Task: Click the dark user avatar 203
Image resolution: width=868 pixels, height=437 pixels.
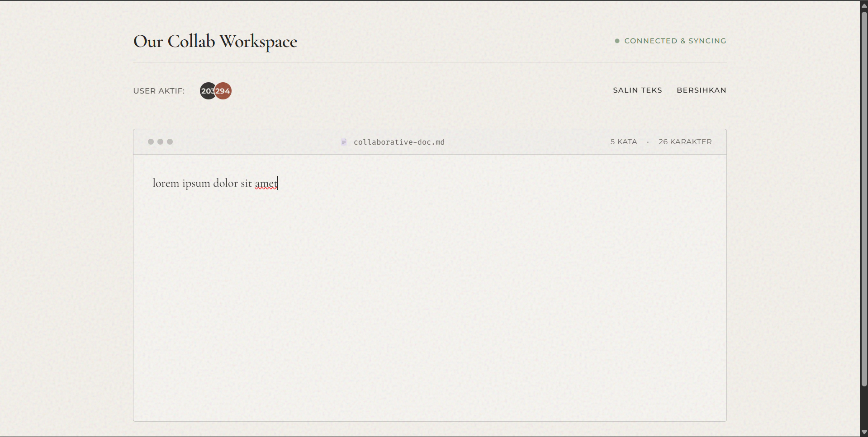Action: point(207,91)
